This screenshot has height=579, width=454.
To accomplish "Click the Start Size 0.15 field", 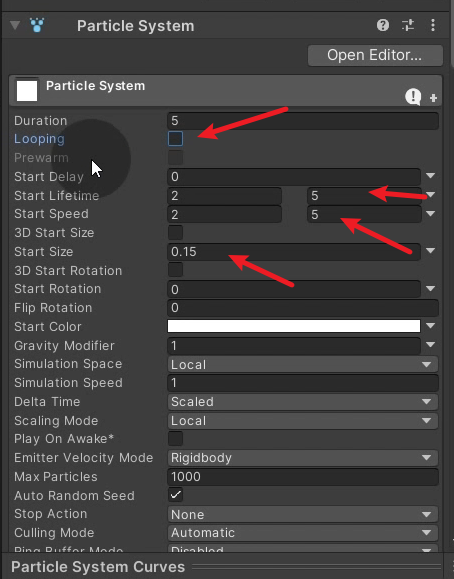I will (x=294, y=251).
